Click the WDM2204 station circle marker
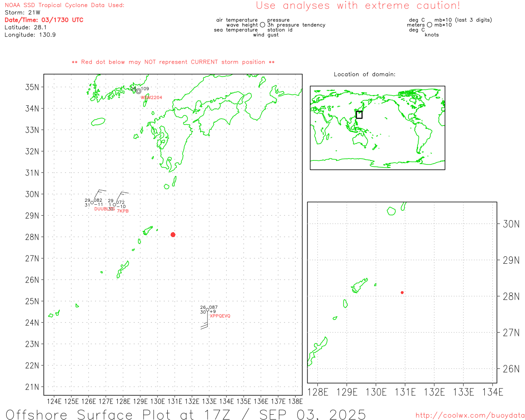The height and width of the screenshot is (420, 525). [x=139, y=91]
